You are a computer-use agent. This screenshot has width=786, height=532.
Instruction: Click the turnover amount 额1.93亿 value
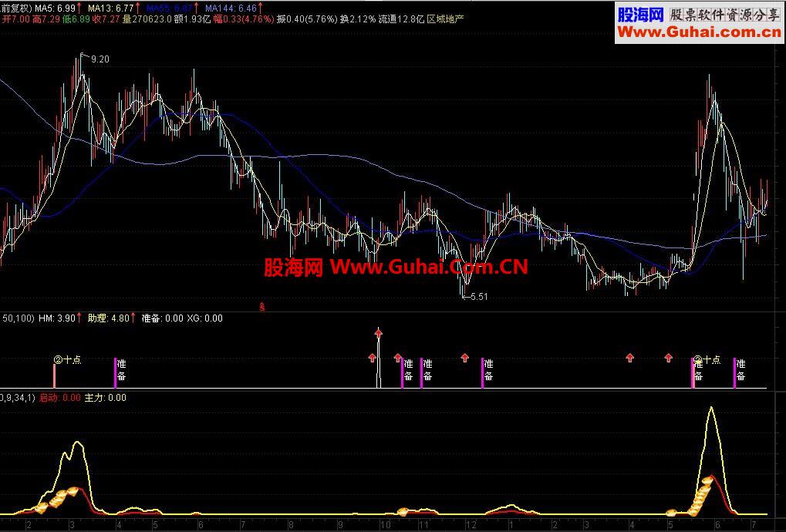click(x=193, y=19)
